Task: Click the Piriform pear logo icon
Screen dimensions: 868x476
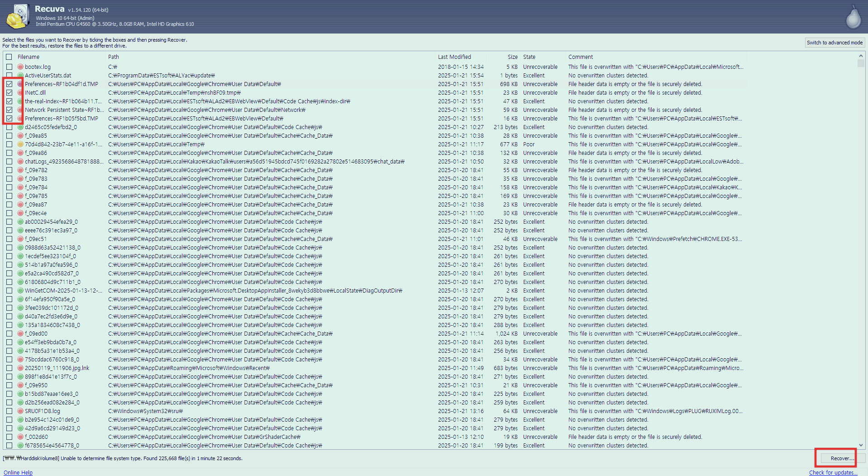Action: (x=854, y=17)
